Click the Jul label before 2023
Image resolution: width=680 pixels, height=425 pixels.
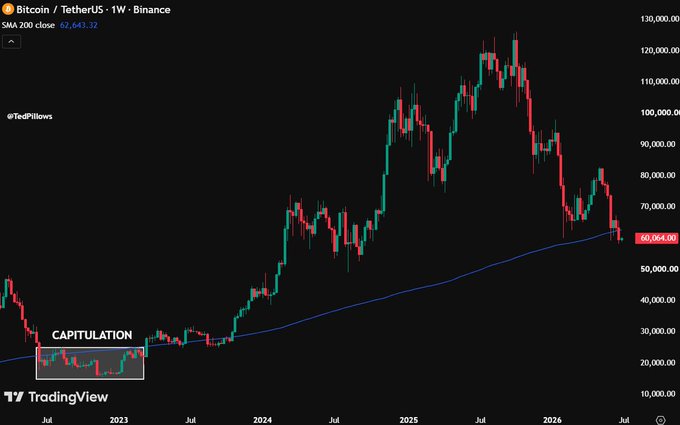[x=47, y=420]
